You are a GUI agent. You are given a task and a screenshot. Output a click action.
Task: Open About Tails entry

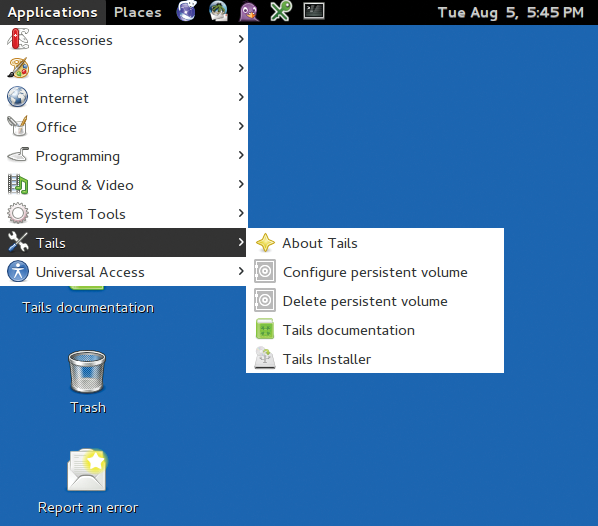[375, 243]
